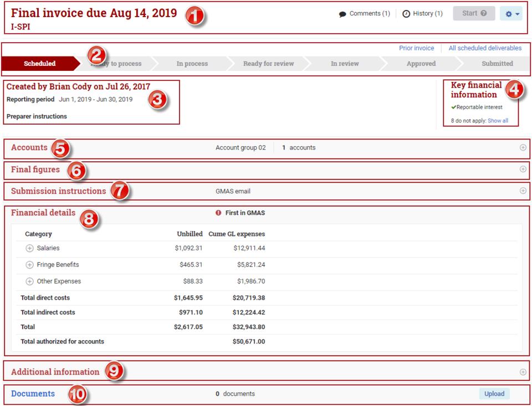Click Show all key financial information link
Viewport: 532px width, 406px height.
pyautogui.click(x=498, y=121)
